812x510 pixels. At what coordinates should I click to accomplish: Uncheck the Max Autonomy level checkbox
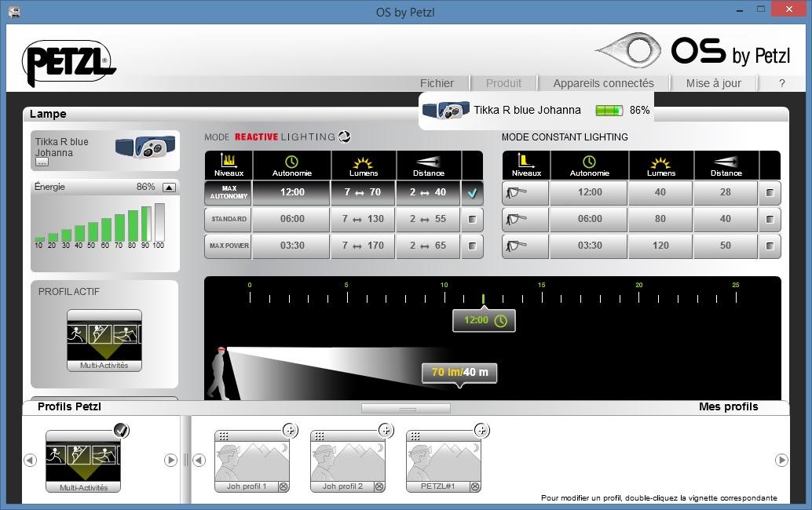tap(472, 193)
